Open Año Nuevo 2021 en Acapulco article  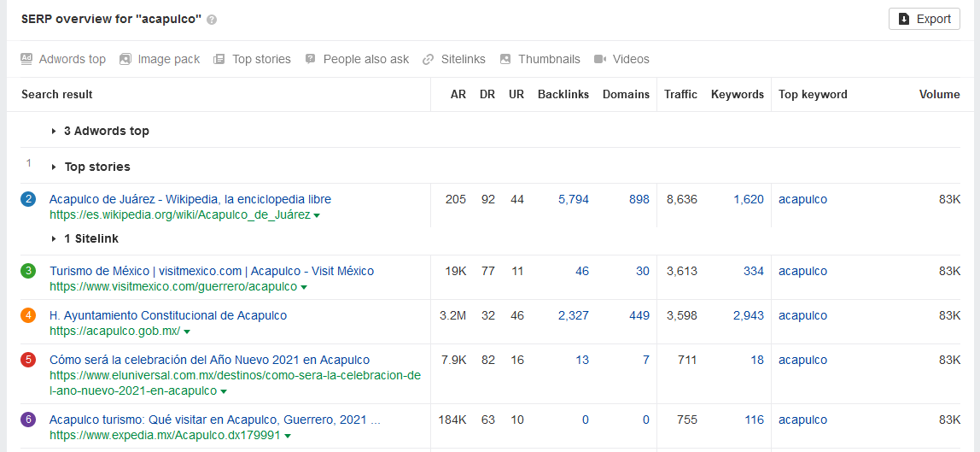(209, 360)
